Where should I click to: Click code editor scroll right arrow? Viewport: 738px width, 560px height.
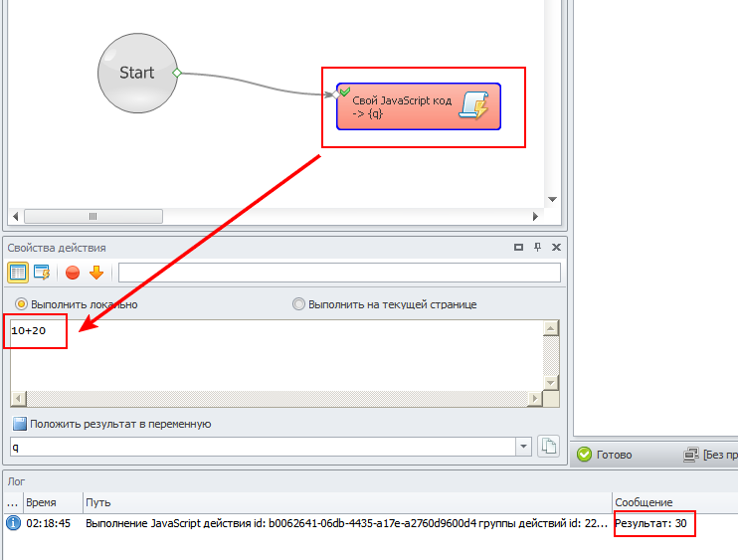(x=535, y=399)
